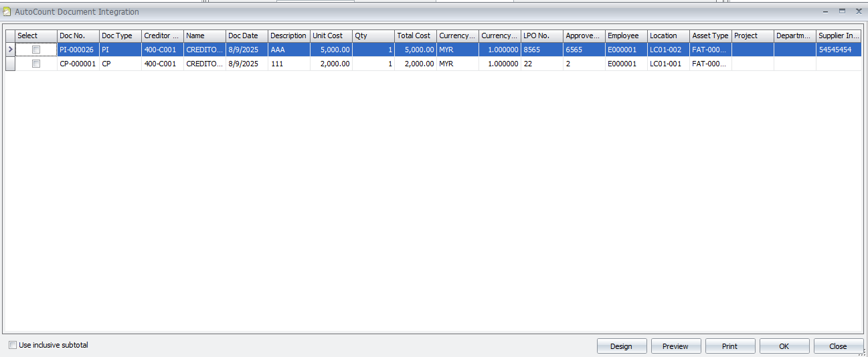Click the Close button at bottom
The image size is (868, 357).
point(839,346)
